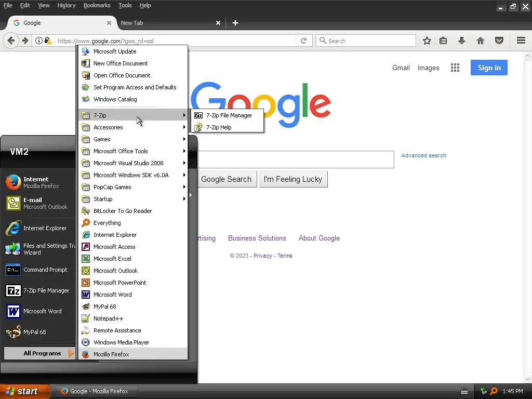Click the Google Search button
Screen dimensions: 532x399
[227, 179]
